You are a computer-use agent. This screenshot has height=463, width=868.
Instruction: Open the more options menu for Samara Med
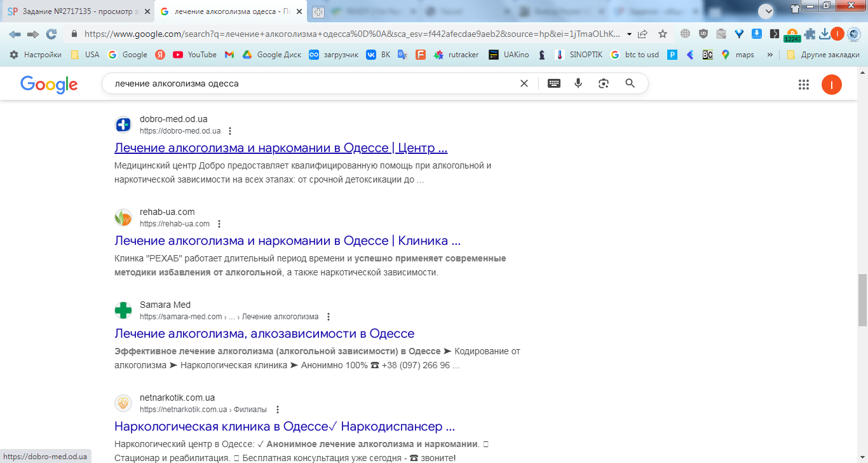(x=328, y=317)
